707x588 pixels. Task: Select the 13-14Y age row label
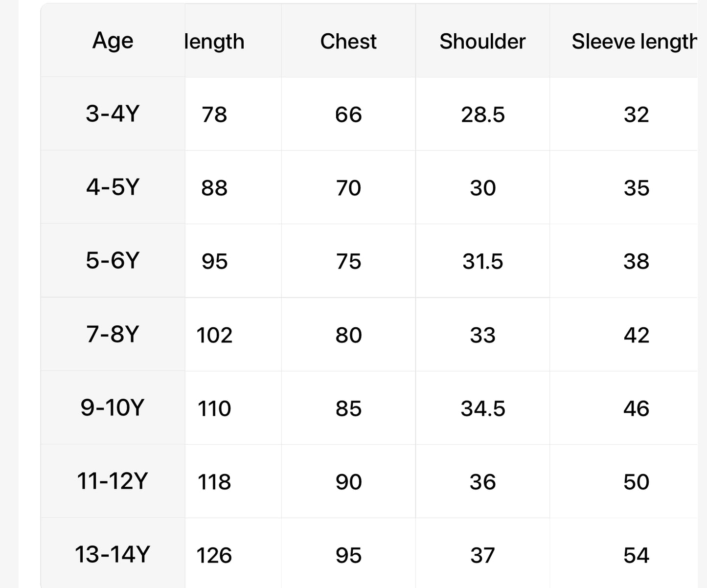[x=113, y=555]
